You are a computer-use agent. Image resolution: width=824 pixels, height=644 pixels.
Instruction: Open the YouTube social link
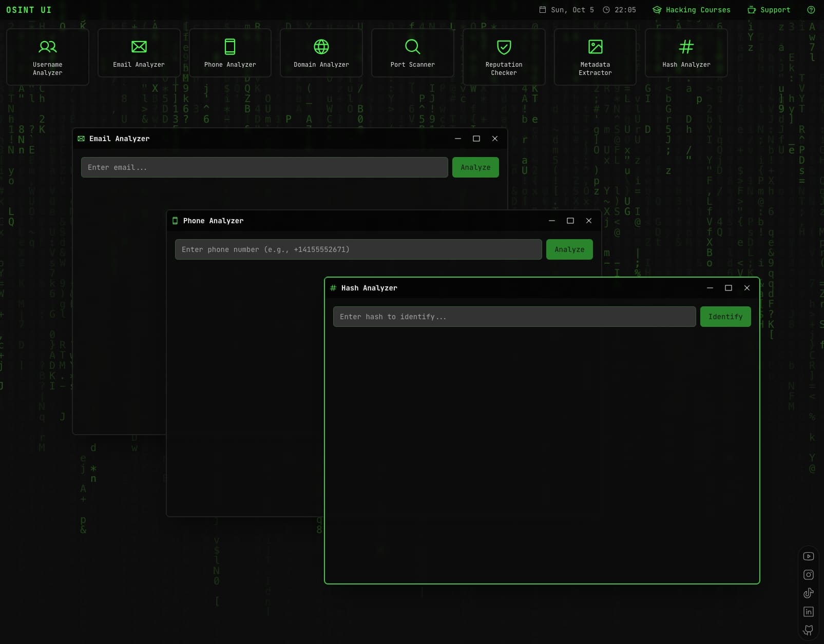click(x=809, y=556)
